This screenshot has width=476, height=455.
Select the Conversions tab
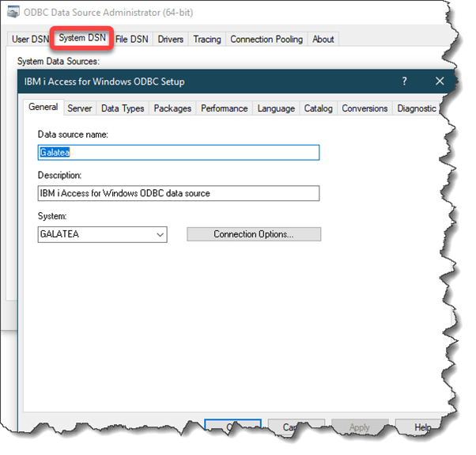(365, 108)
